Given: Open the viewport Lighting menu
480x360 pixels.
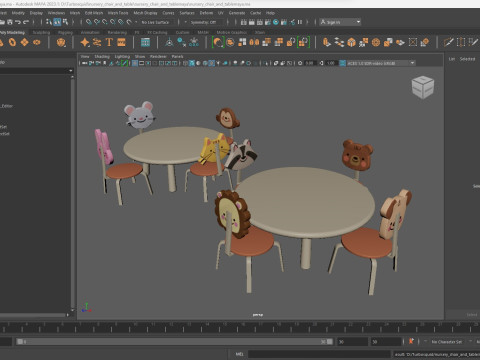Looking at the screenshot, I should tap(122, 56).
